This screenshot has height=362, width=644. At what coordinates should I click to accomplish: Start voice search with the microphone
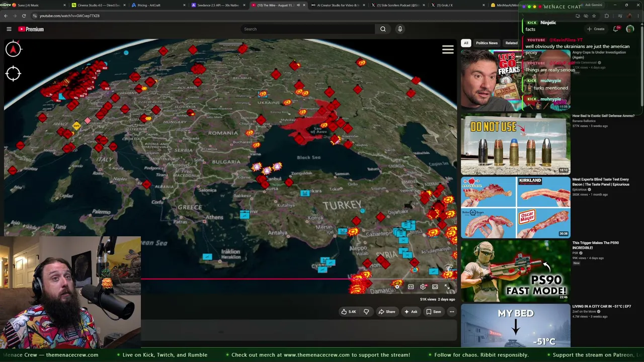(x=400, y=29)
